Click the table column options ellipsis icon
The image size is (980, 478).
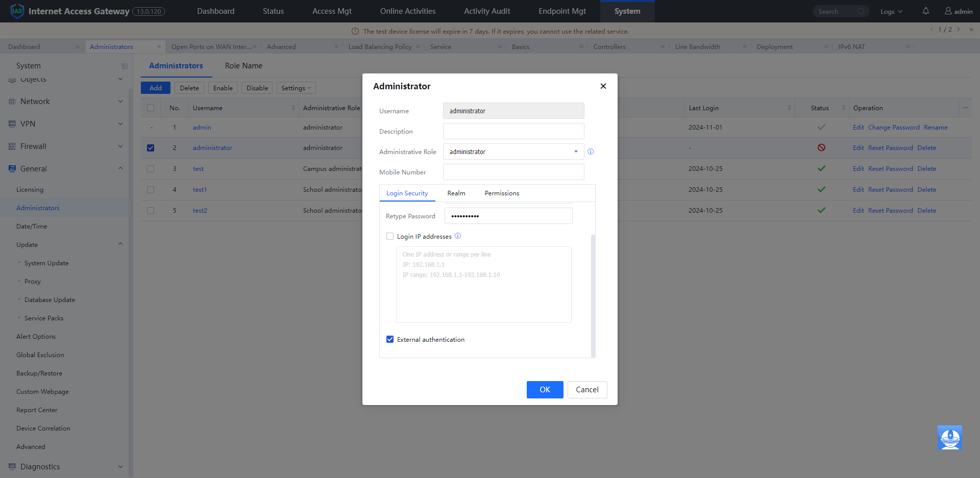[965, 108]
